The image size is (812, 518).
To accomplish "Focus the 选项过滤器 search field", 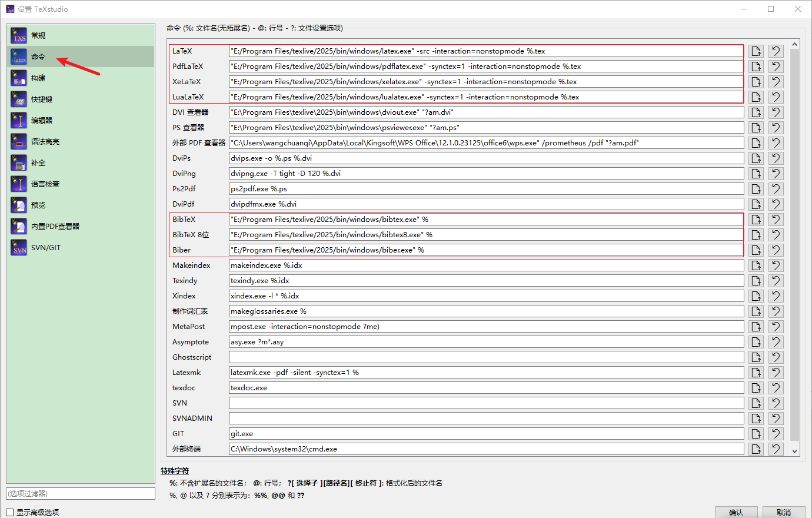I will (x=81, y=493).
